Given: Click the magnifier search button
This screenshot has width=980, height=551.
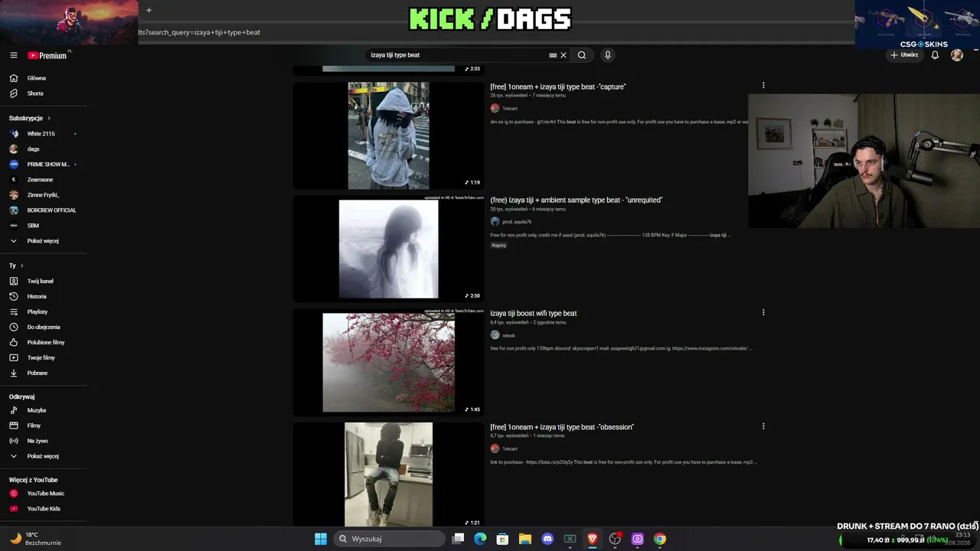Looking at the screenshot, I should pyautogui.click(x=582, y=55).
